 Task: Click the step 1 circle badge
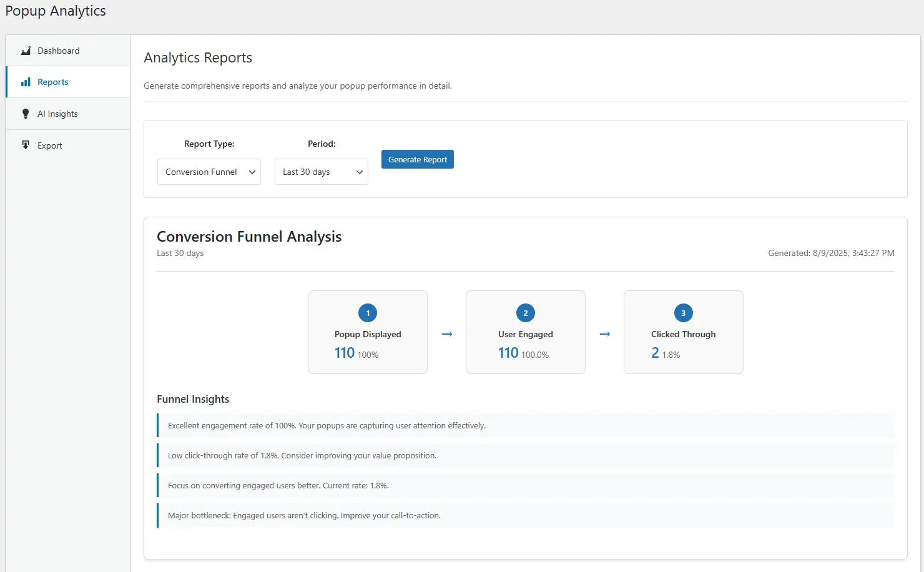(x=368, y=313)
